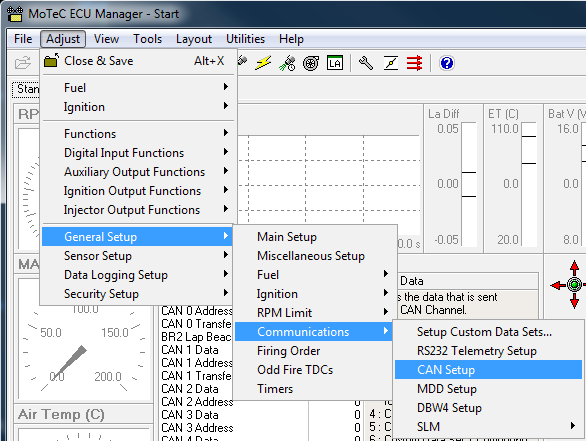This screenshot has width=586, height=441.
Task: Click the injector timing icon with clock
Action: click(287, 63)
